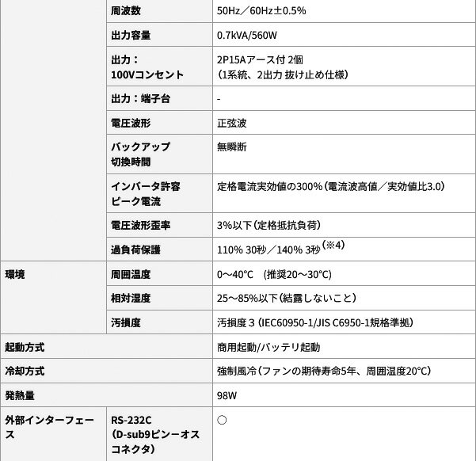Open the ※4 footnote reference

(337, 246)
